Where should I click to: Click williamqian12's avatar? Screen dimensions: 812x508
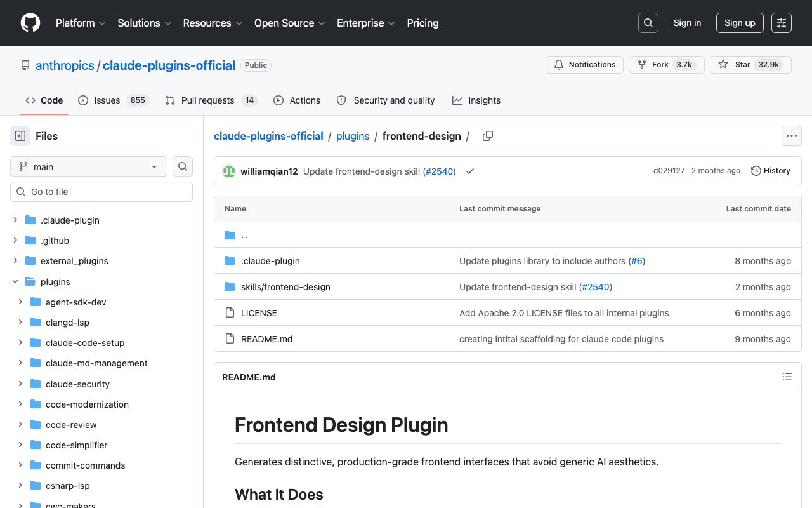pos(229,171)
